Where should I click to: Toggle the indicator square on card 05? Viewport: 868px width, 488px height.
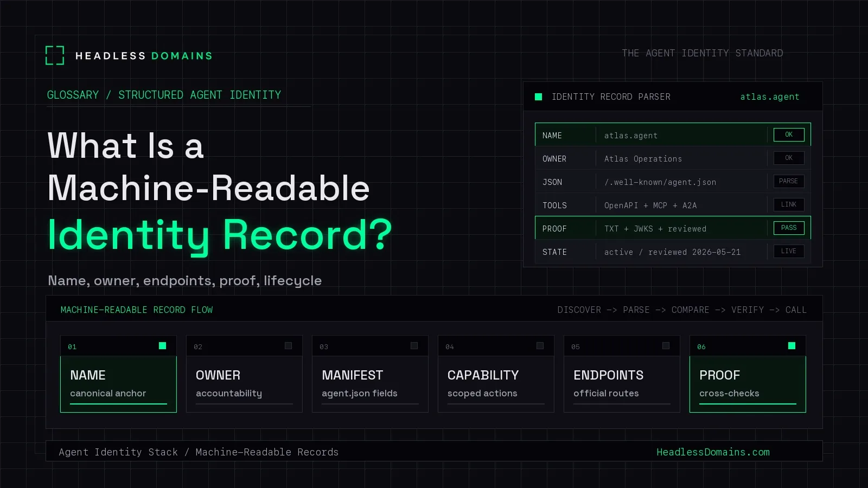tap(666, 345)
